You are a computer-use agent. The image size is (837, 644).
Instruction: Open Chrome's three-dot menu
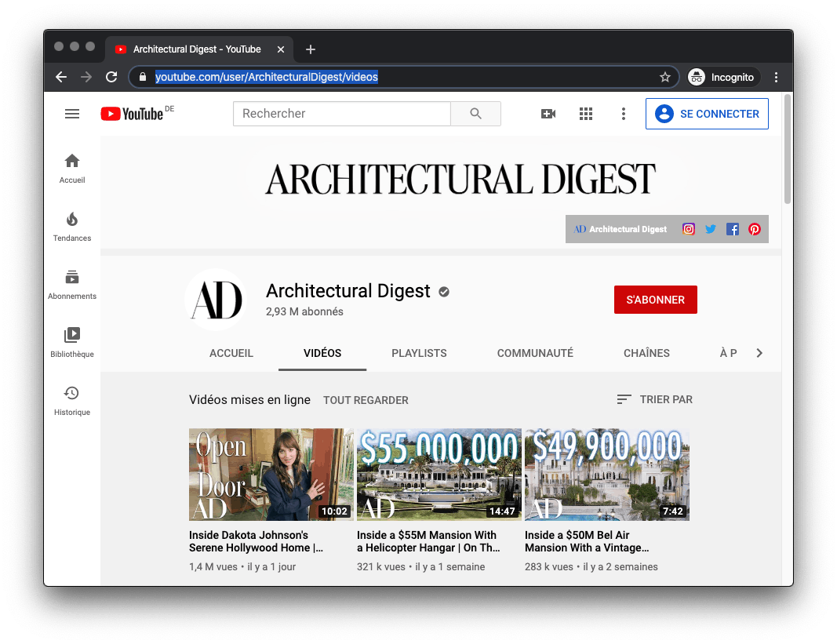click(776, 77)
